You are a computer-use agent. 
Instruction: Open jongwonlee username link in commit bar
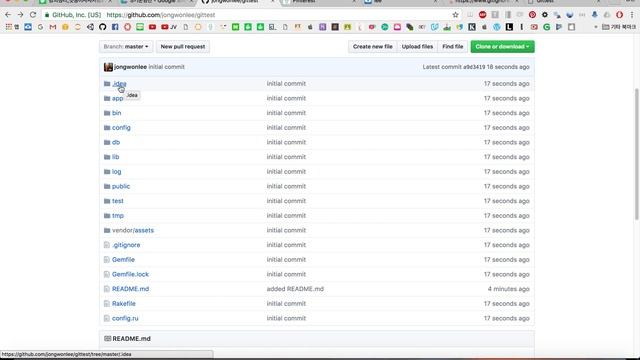click(130, 67)
